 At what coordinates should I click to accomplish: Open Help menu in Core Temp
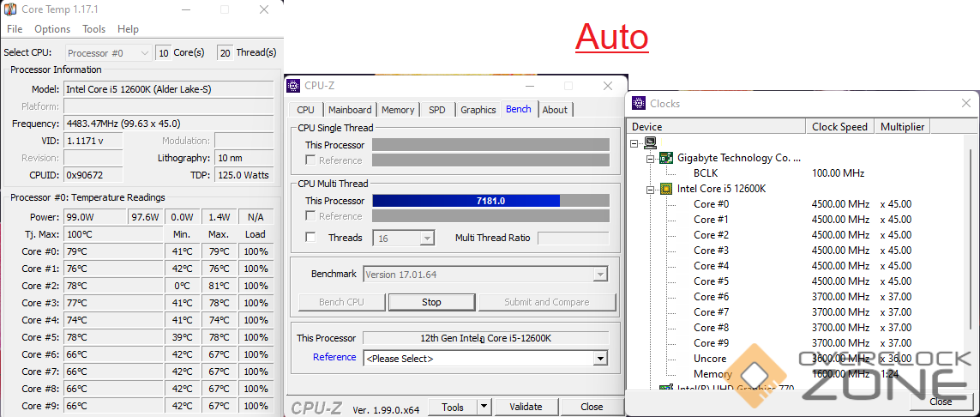pos(128,29)
